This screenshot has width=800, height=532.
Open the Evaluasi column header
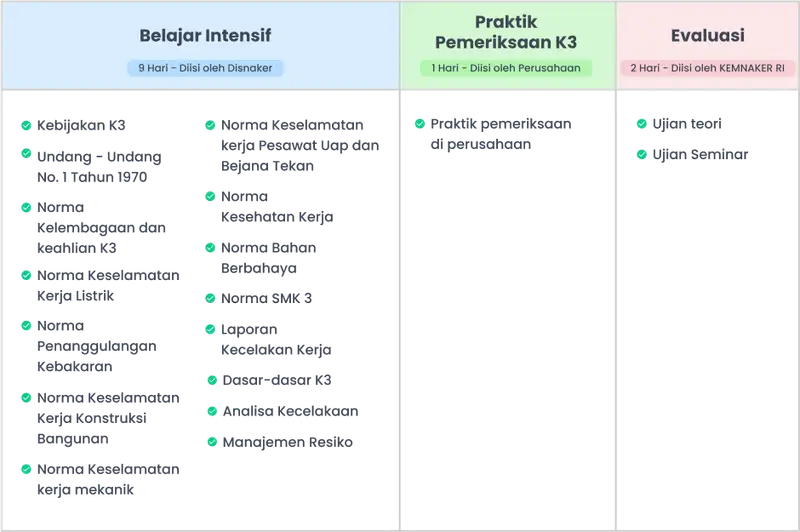pos(707,35)
